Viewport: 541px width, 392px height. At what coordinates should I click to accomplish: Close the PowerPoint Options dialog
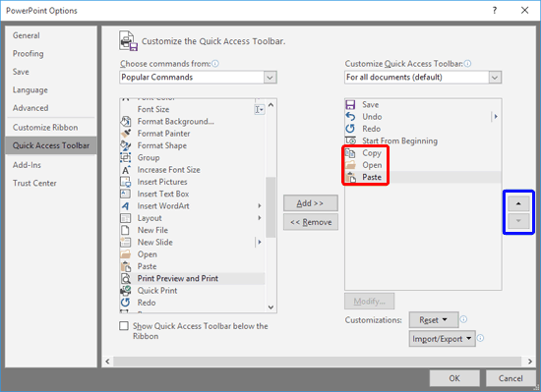pos(525,11)
